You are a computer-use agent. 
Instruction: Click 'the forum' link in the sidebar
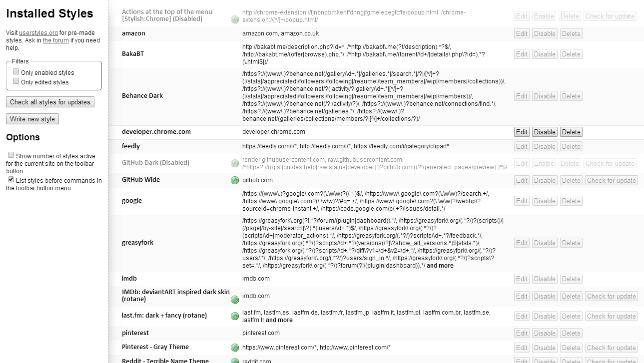click(x=55, y=40)
